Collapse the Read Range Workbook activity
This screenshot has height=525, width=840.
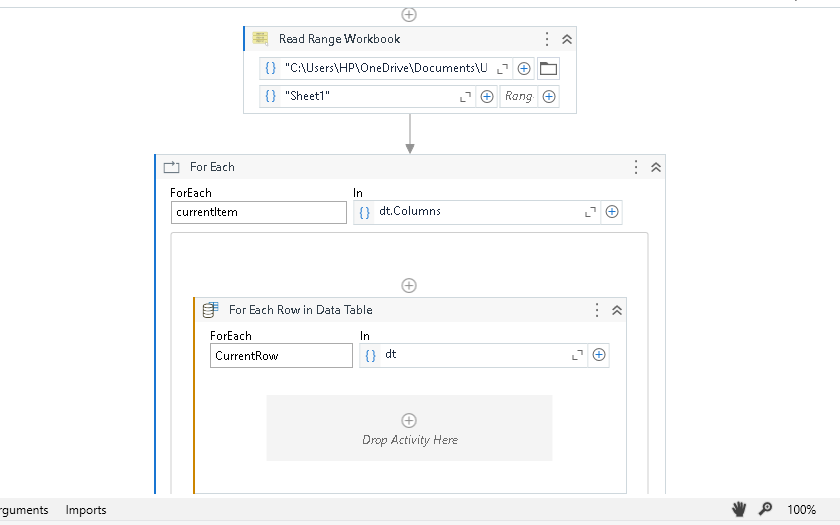click(x=567, y=39)
